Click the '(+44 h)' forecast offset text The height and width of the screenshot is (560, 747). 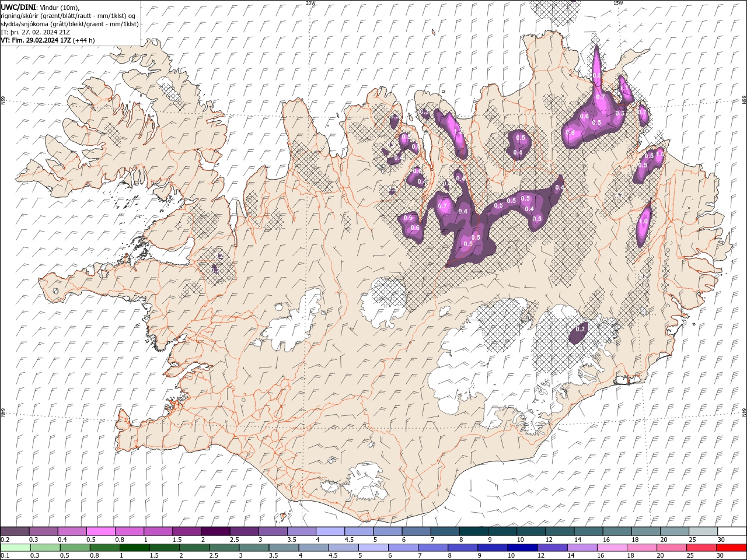pos(84,40)
